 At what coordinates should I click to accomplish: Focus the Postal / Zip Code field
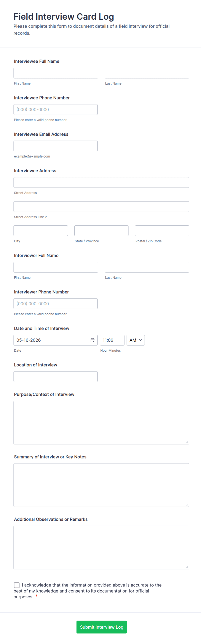pyautogui.click(x=162, y=231)
